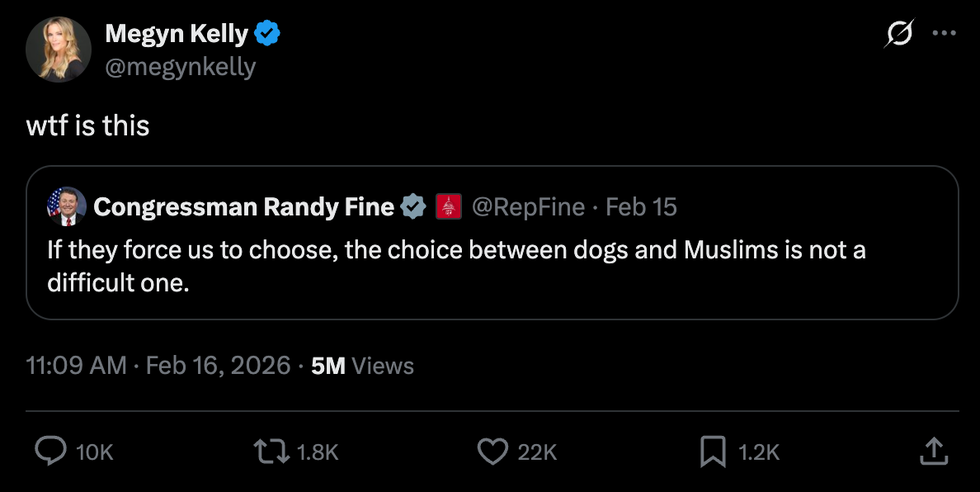
Task: Open the 10K replies thread
Action: pos(92,452)
